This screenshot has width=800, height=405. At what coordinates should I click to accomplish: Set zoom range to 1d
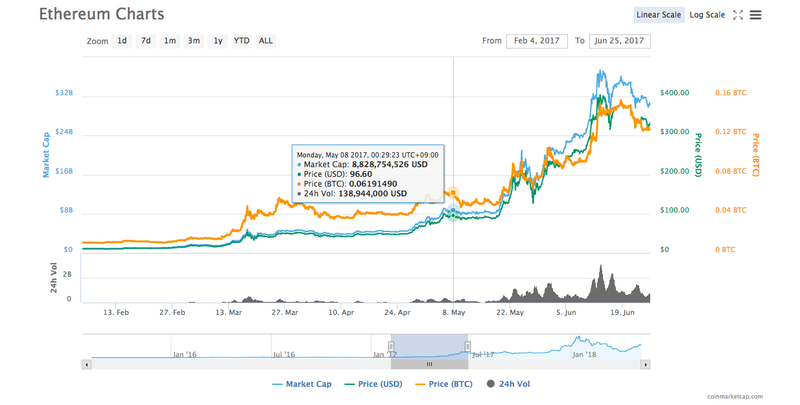coord(122,41)
